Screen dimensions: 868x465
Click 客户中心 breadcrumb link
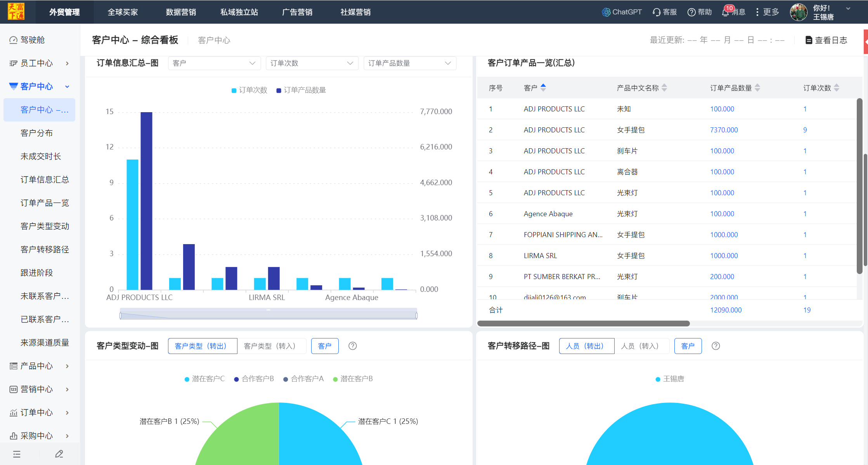214,40
